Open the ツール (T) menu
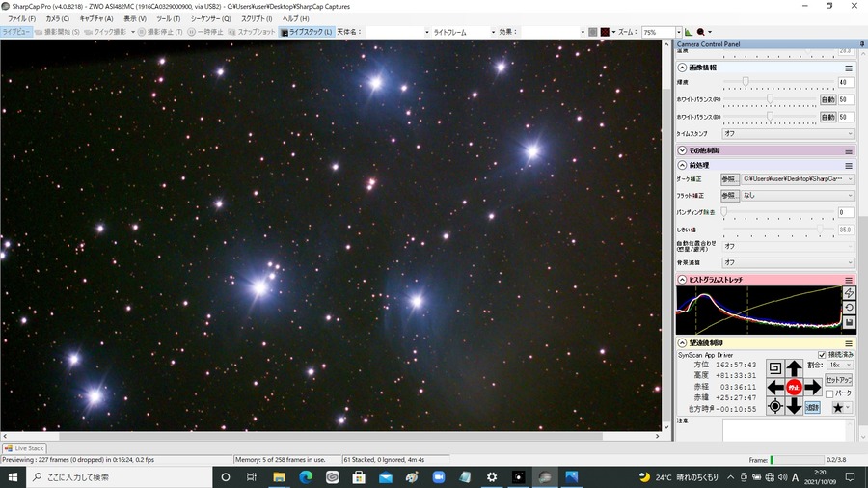The width and height of the screenshot is (868, 488). coord(168,19)
